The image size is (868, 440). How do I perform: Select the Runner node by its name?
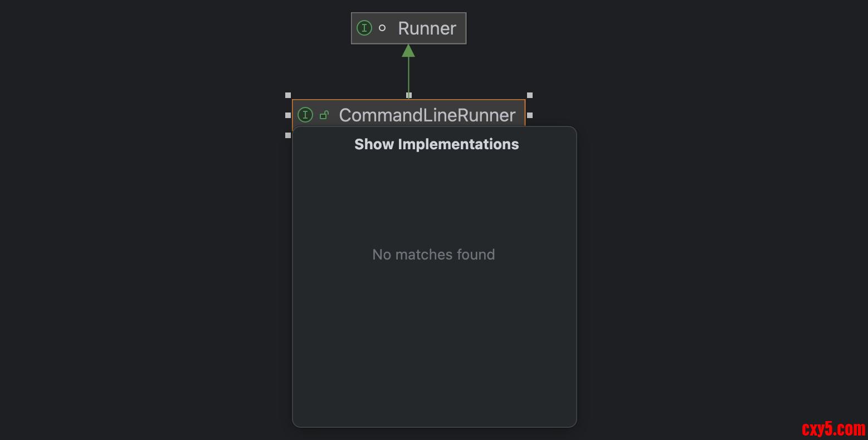tap(427, 28)
